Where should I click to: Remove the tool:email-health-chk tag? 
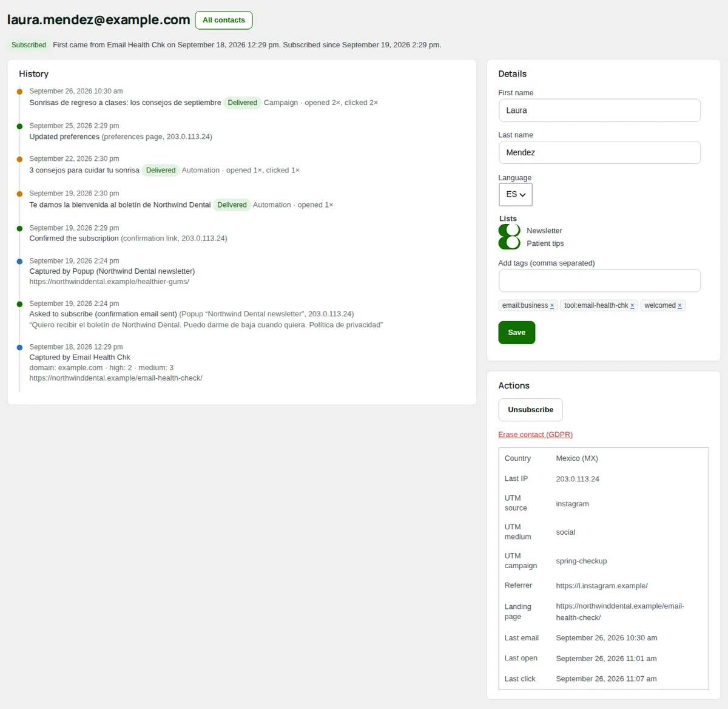pyautogui.click(x=632, y=306)
